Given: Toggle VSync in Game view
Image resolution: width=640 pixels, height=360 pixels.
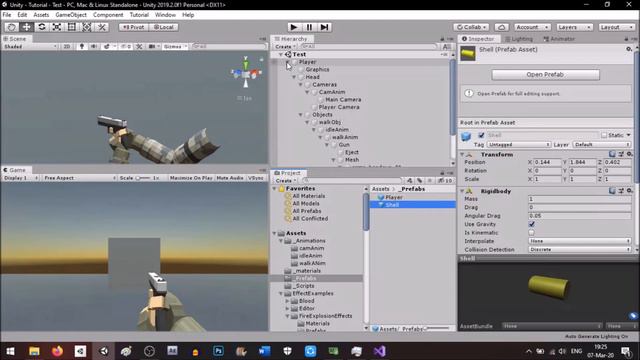Looking at the screenshot, I should 256,178.
